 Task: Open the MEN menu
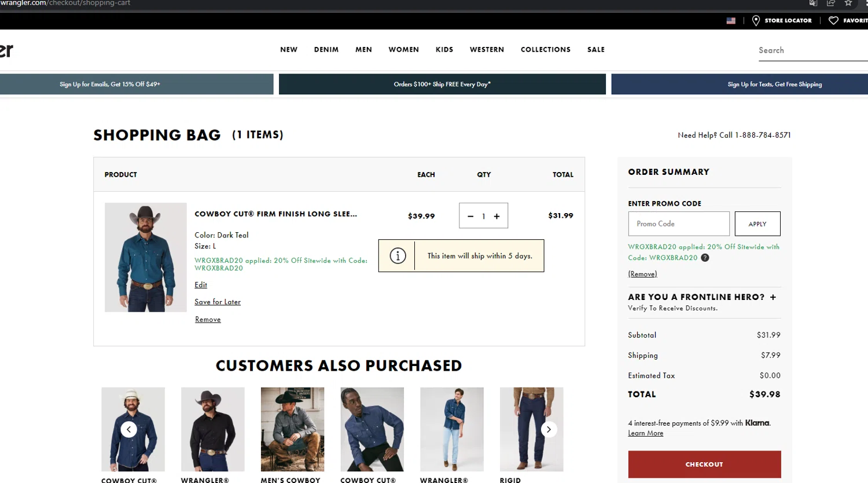click(363, 50)
